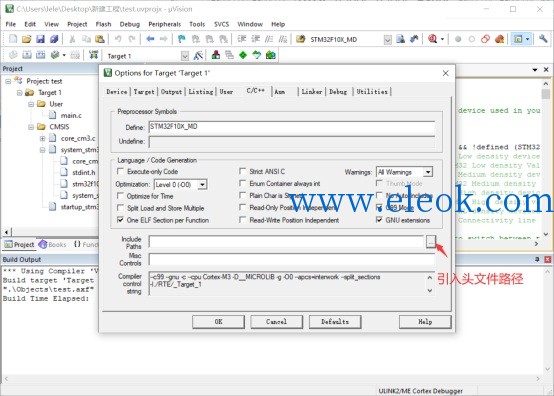Select stdint.h in project tree
554x396 pixels.
point(84,172)
